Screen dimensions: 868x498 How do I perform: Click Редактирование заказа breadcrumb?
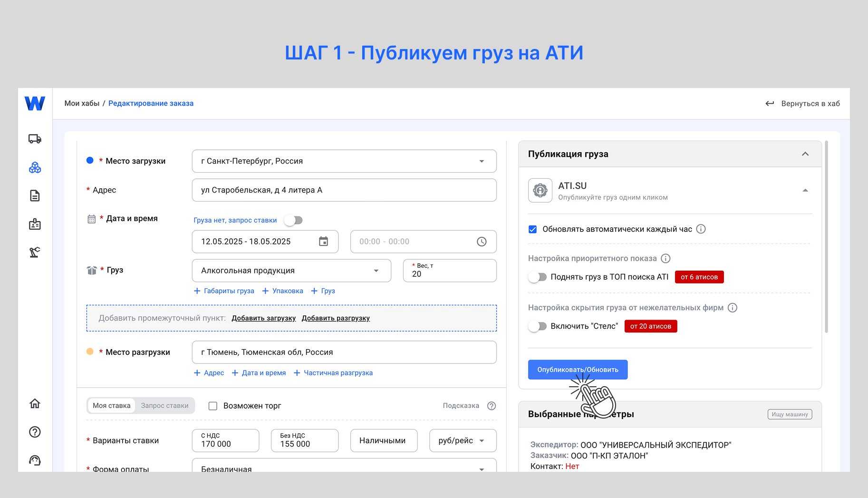tap(151, 103)
